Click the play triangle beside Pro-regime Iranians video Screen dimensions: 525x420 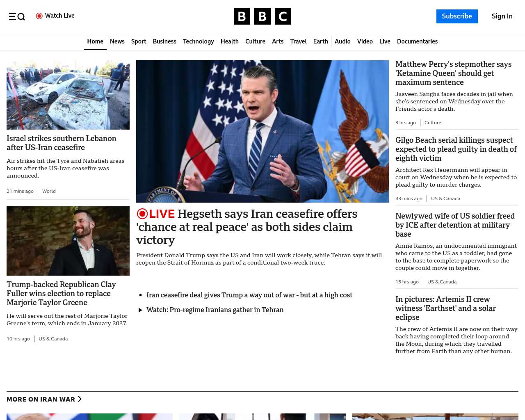click(x=140, y=310)
